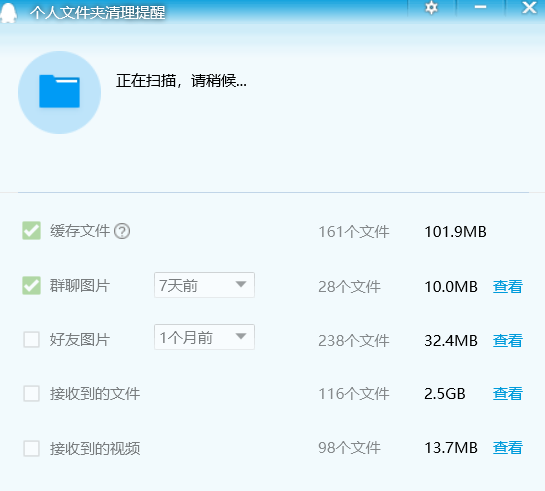Click the 接收到的视频 label
Screen dimensions: 545x491
click(95, 448)
